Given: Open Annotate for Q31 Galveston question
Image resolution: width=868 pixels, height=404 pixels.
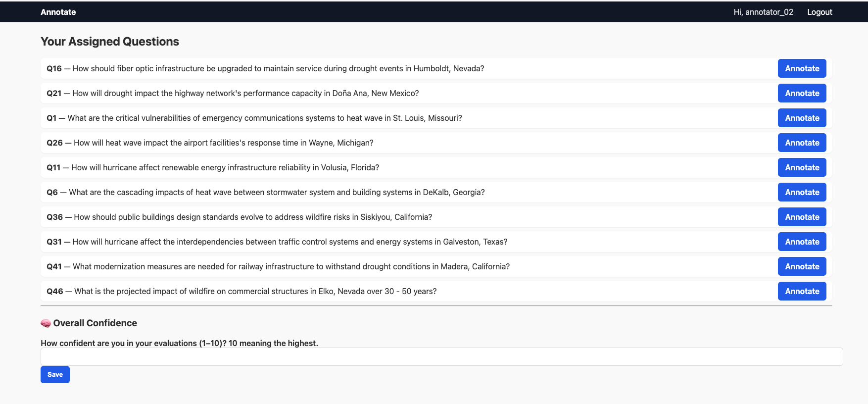Looking at the screenshot, I should (x=802, y=242).
